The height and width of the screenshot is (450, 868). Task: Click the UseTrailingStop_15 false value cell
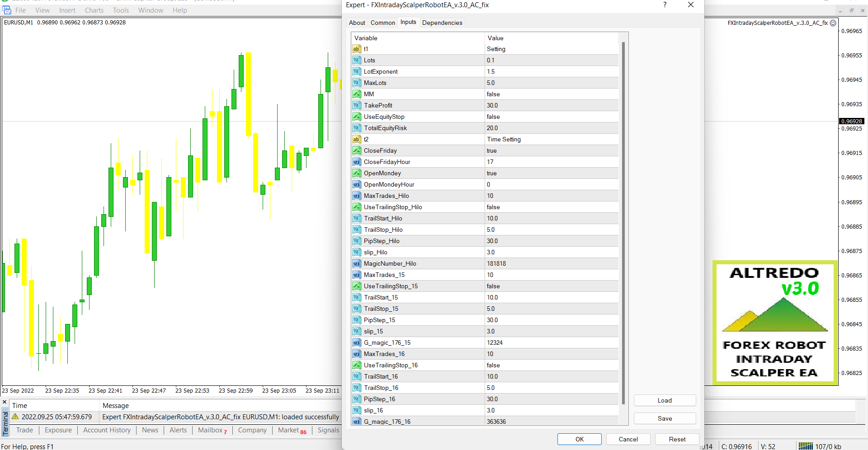(x=552, y=286)
